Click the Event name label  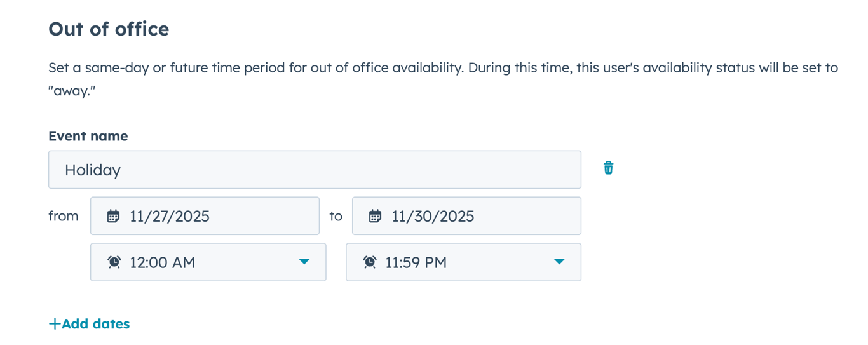88,136
